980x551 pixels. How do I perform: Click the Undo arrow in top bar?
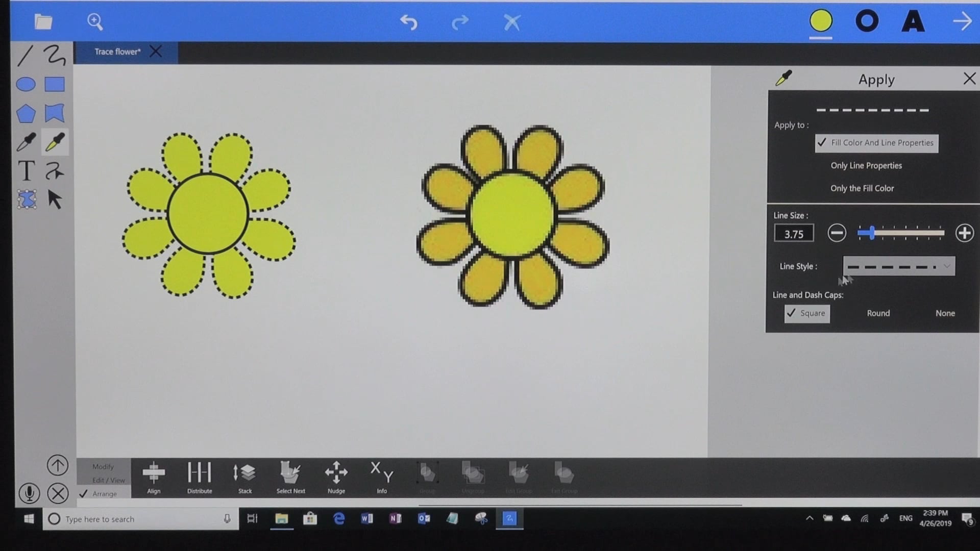(x=408, y=22)
